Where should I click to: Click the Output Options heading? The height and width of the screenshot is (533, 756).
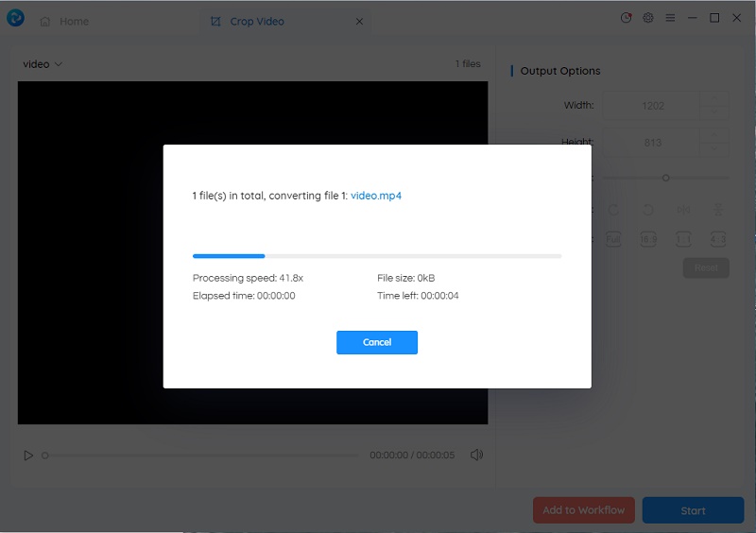[x=560, y=71]
